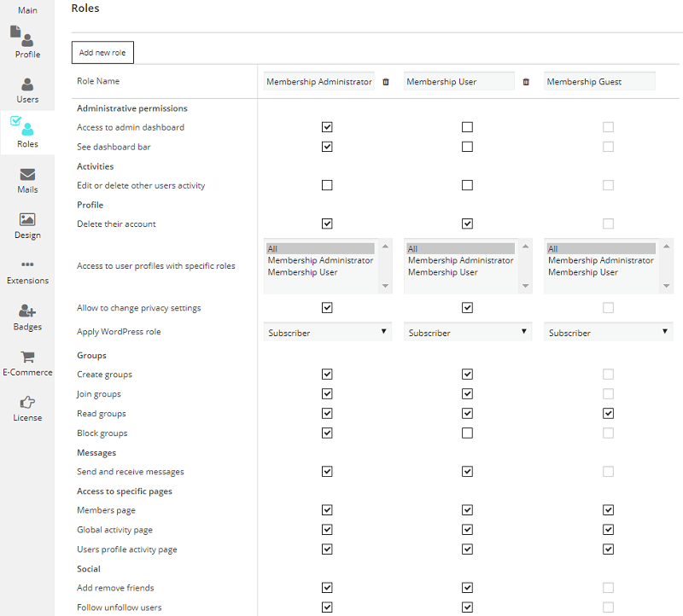Open the Users section icon

tap(27, 84)
